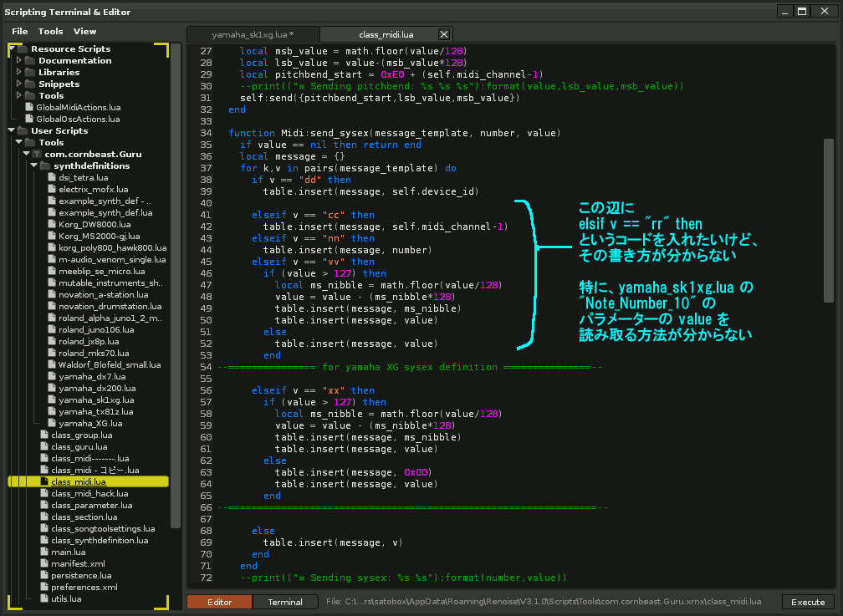The height and width of the screenshot is (616, 843).
Task: Collapse the Tools folder under User Scripts
Action: pyautogui.click(x=19, y=142)
